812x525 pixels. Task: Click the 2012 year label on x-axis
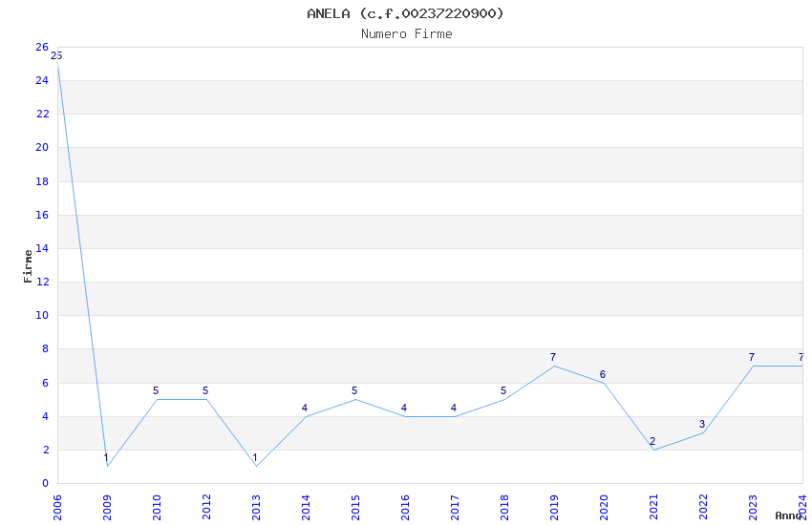click(x=206, y=508)
